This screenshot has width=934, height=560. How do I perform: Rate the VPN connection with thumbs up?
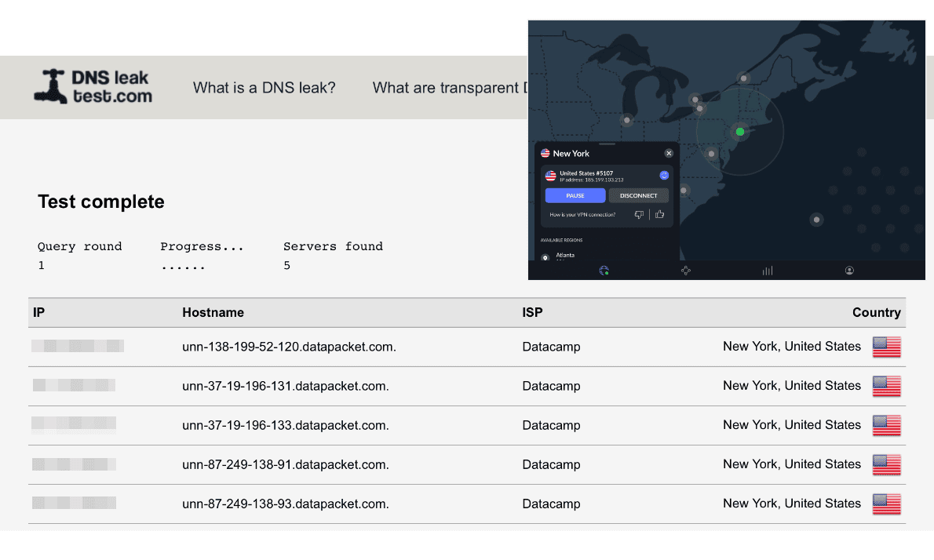[x=659, y=214]
